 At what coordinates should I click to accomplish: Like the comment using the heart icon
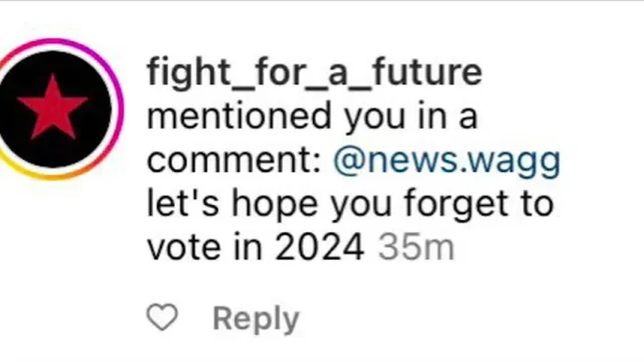click(162, 318)
